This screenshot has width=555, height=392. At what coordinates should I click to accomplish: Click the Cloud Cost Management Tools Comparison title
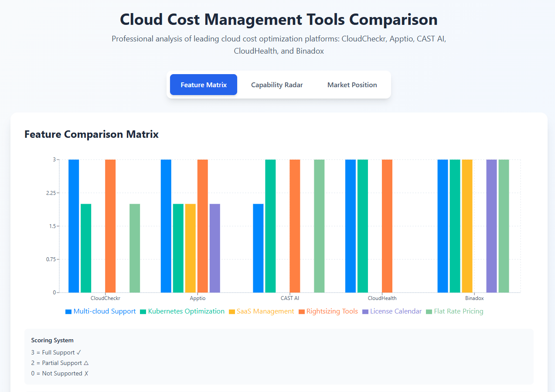pos(279,20)
